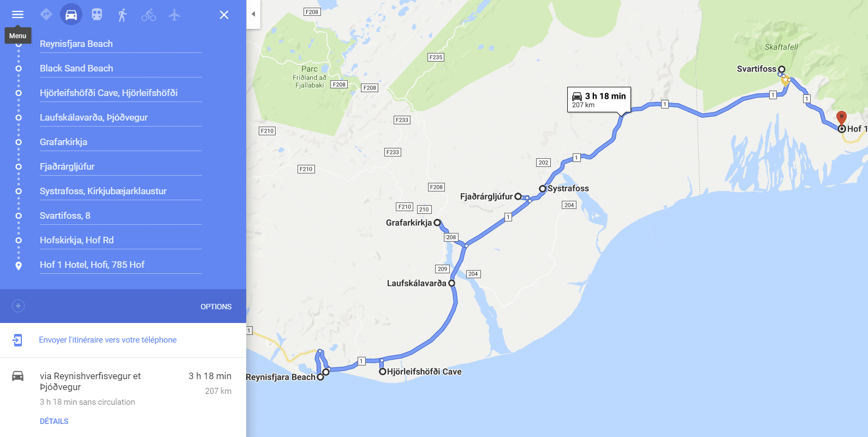Add a destination with plus icon
The image size is (868, 437).
point(18,306)
